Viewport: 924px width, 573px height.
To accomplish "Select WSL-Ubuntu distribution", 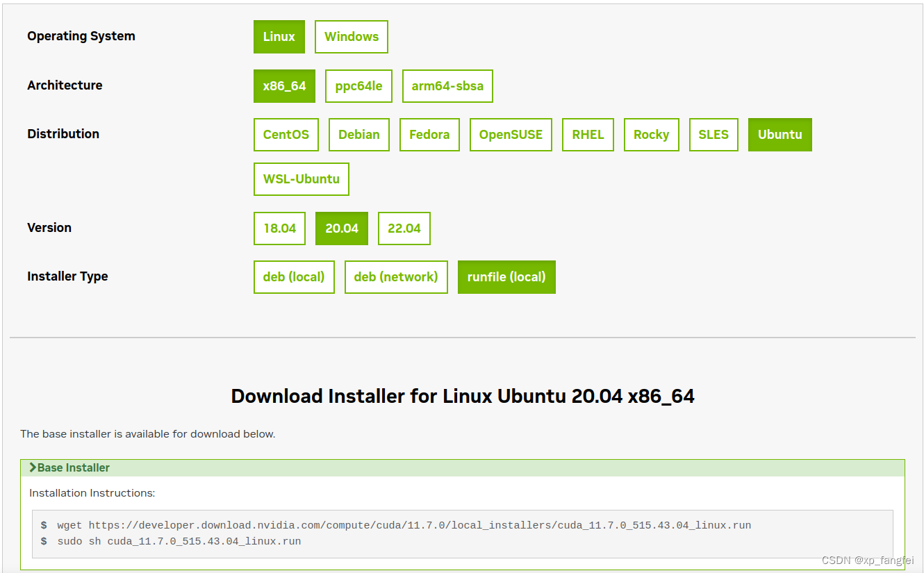I will 301,178.
